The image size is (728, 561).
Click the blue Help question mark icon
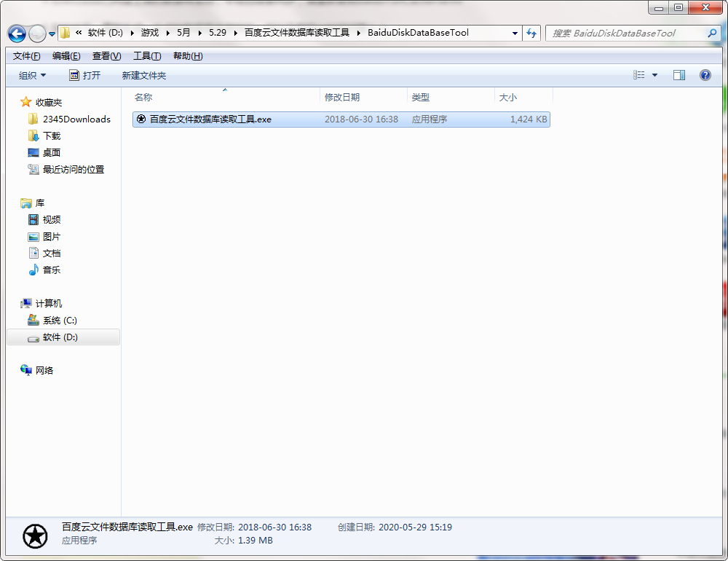(x=705, y=75)
